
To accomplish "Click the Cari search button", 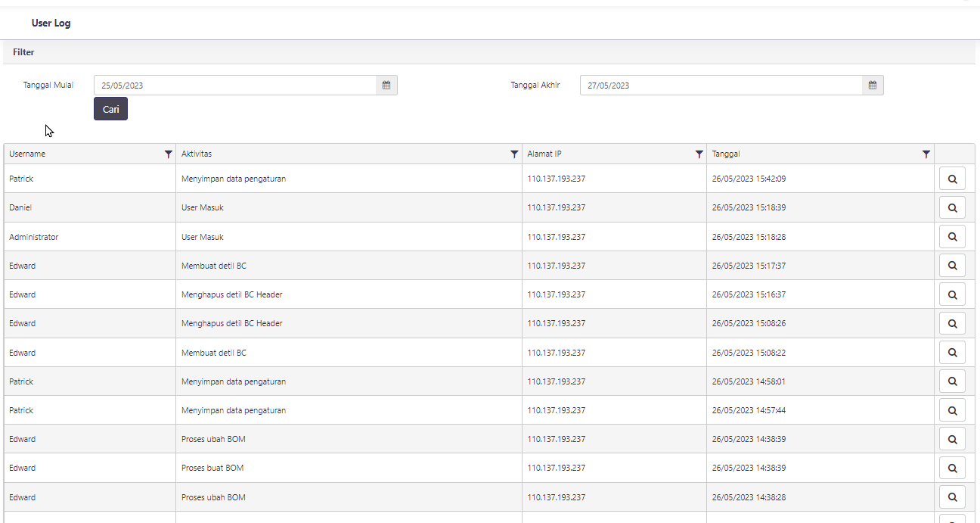I will pyautogui.click(x=110, y=109).
